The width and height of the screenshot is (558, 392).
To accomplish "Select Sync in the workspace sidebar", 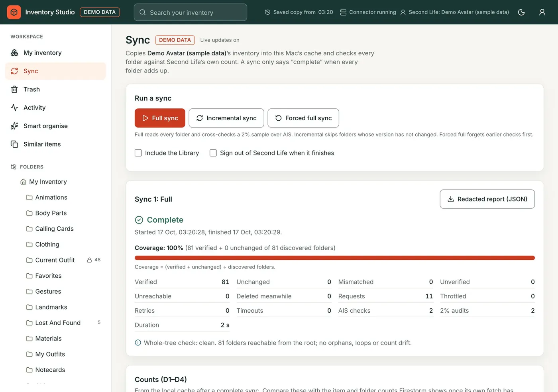I will click(x=55, y=71).
